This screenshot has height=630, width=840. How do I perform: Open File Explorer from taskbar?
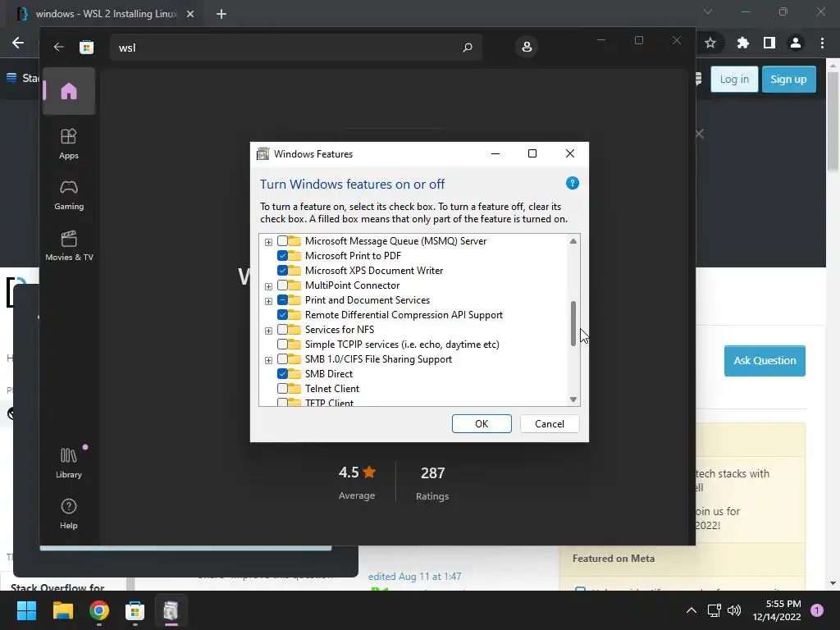62,610
